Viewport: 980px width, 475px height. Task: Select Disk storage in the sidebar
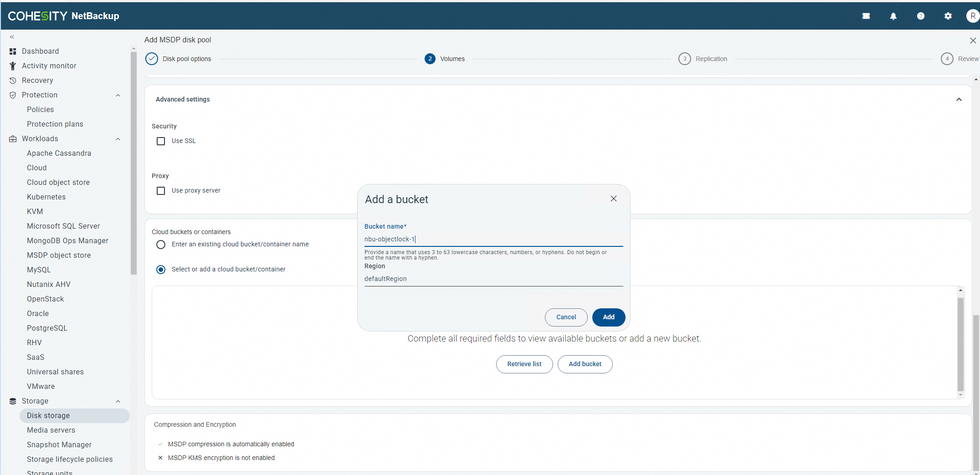pos(75,416)
